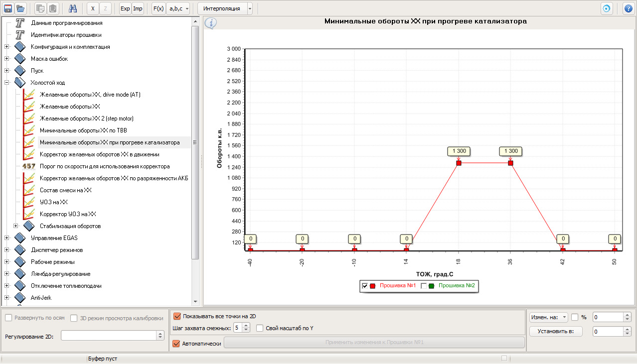
Task: Click the red Прошивка №1 color swatch
Action: point(372,286)
